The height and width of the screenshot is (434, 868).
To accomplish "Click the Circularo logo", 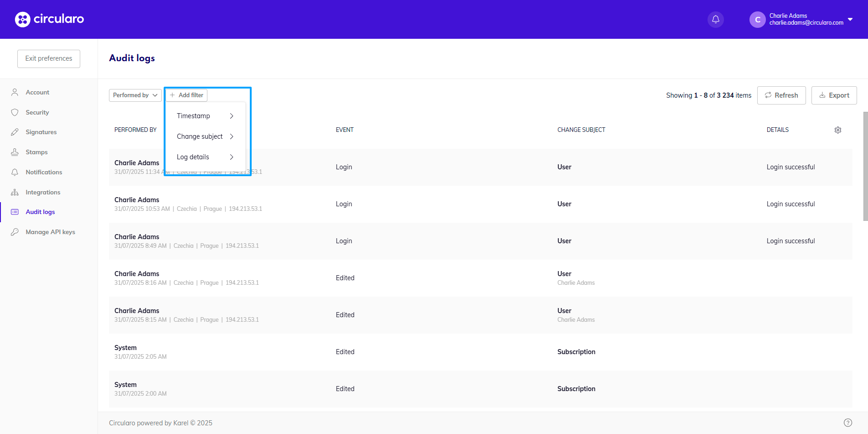I will (x=49, y=19).
